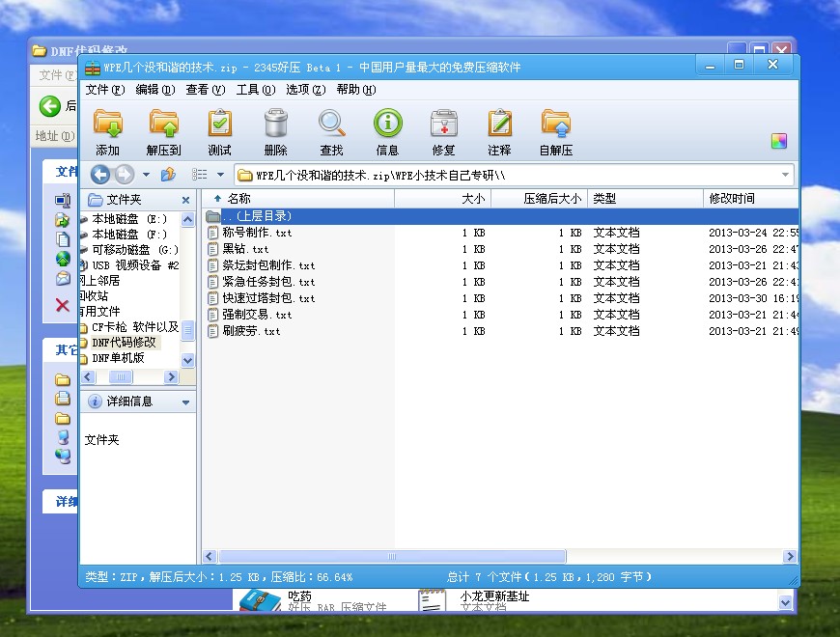Click the folder tree scroll up arrow
This screenshot has width=840, height=637.
coord(187,219)
